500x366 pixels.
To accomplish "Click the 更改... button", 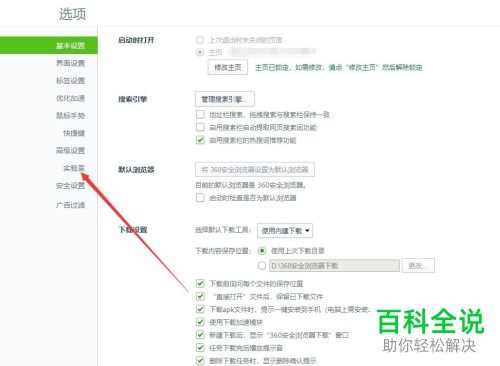I will pos(418,266).
